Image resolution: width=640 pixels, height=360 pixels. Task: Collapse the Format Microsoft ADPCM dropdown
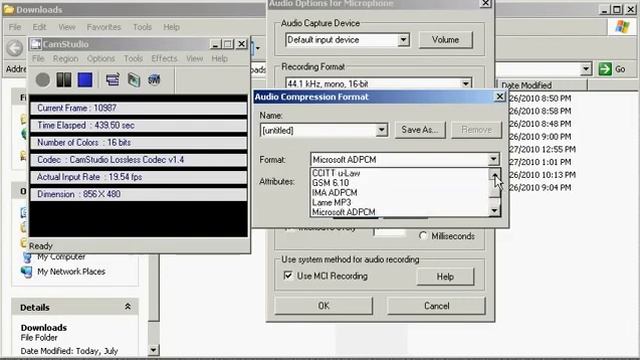[493, 159]
